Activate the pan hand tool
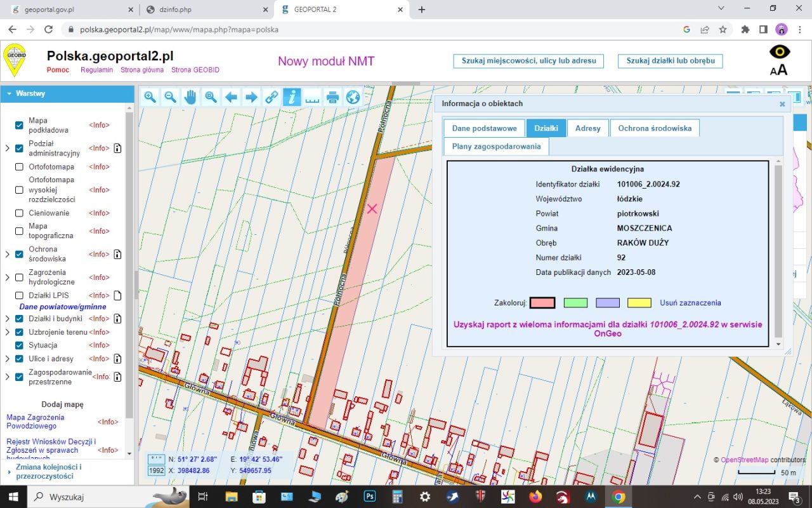The image size is (812, 508). click(x=190, y=97)
